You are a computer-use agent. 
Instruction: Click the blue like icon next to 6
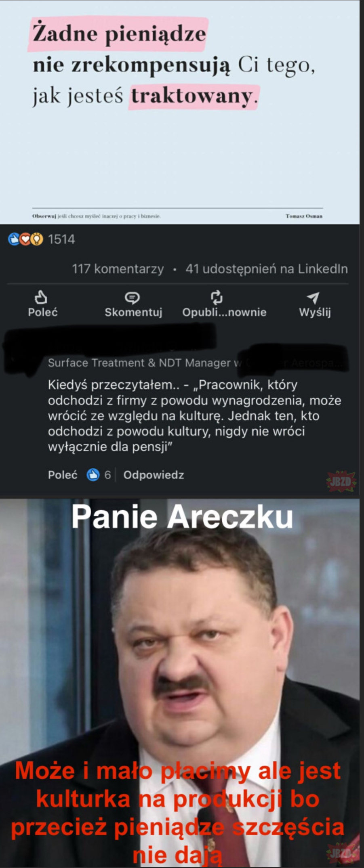tap(93, 475)
